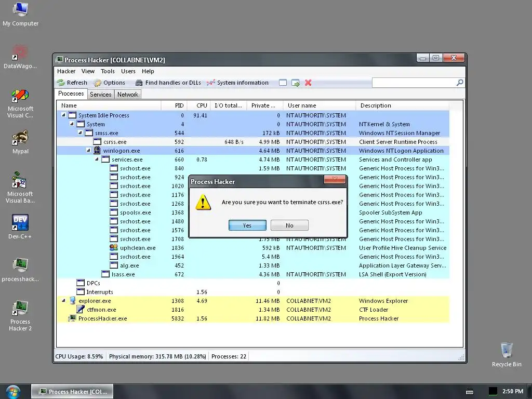The image size is (532, 399).
Task: Open Options from the toolbar
Action: (110, 83)
